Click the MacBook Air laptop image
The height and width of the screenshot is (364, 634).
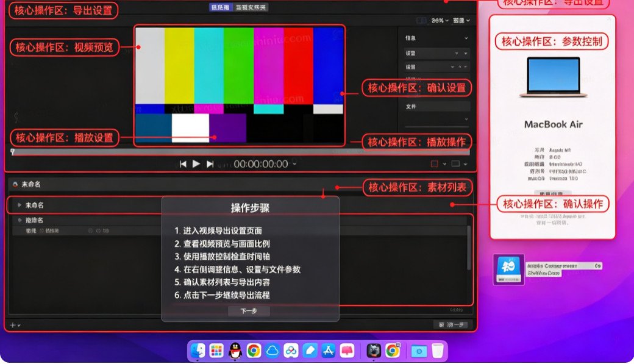(x=553, y=77)
